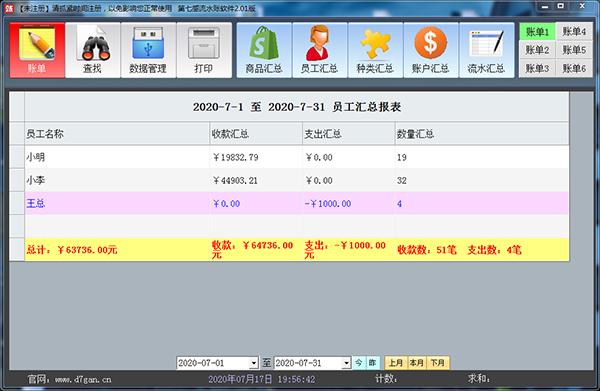Click the 收款汇总 column header
The height and width of the screenshot is (391, 600).
coord(256,134)
